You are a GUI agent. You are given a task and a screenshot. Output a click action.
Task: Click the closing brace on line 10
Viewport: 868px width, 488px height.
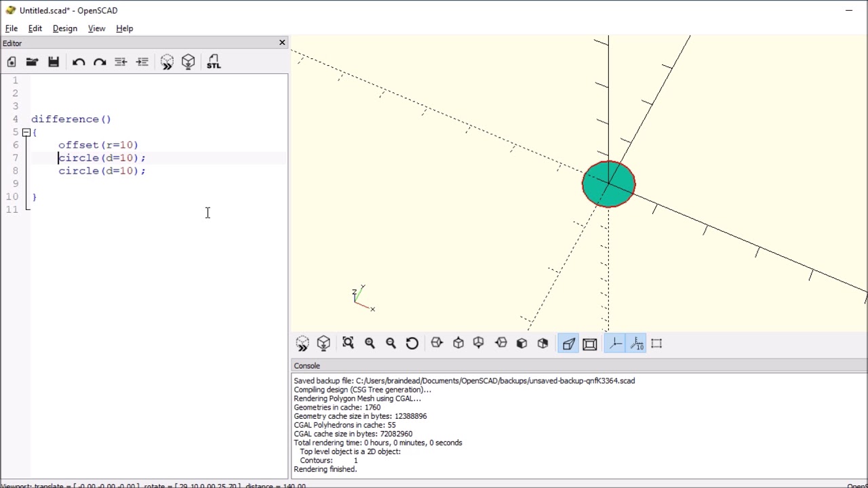click(x=34, y=197)
